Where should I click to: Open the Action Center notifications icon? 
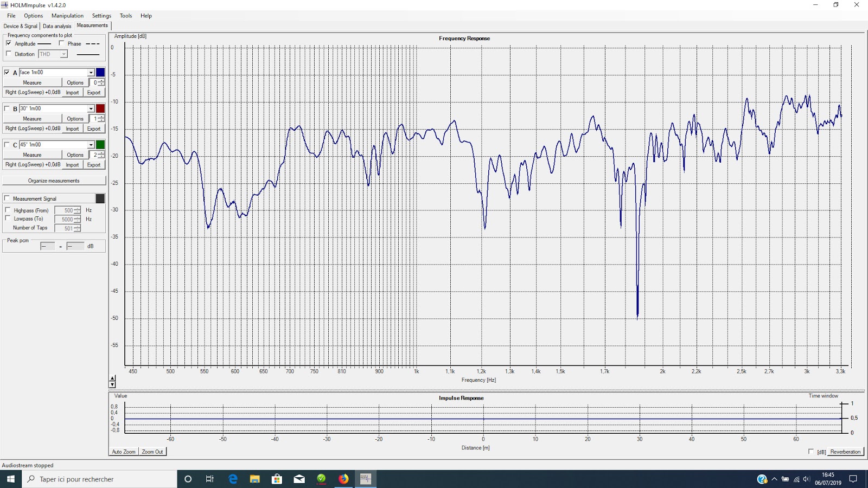click(x=853, y=479)
